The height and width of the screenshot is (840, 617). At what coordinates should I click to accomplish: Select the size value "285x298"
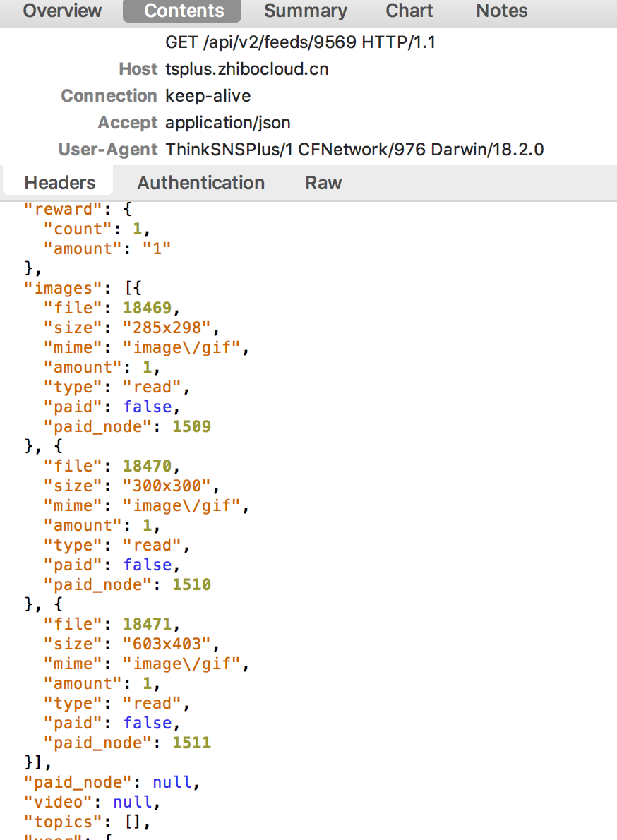tap(167, 328)
